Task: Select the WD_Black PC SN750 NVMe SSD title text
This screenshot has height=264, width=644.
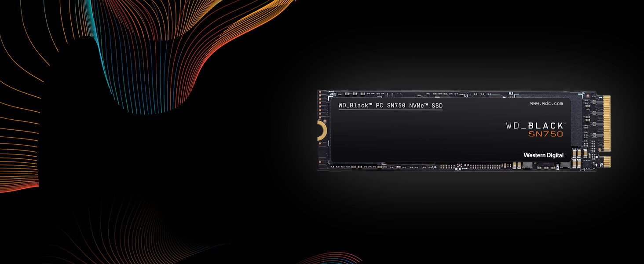Action: click(x=391, y=106)
